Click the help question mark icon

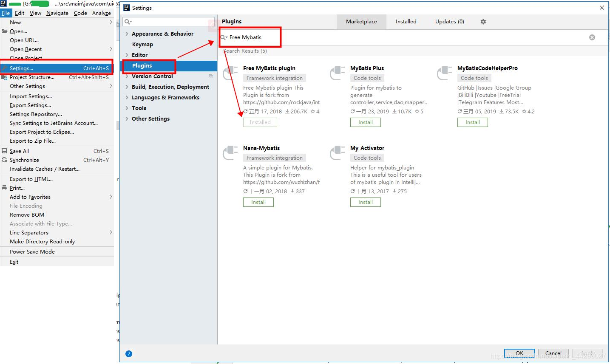coord(129,353)
